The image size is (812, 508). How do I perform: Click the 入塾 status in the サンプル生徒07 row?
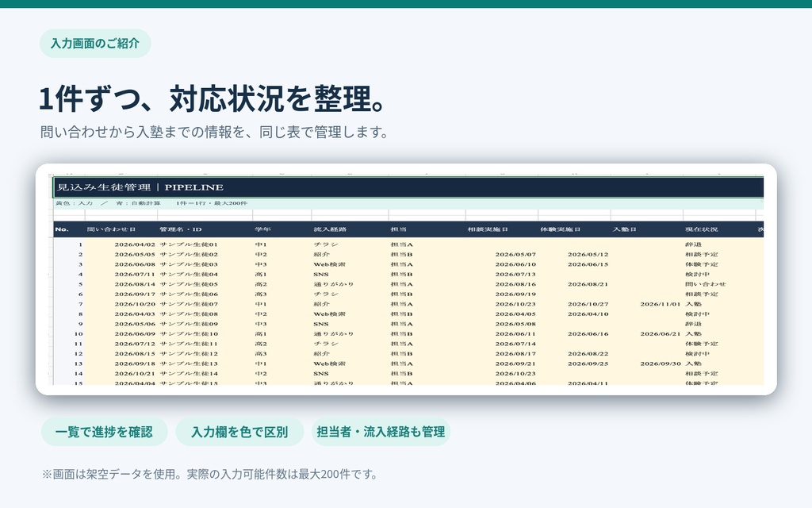tap(693, 304)
